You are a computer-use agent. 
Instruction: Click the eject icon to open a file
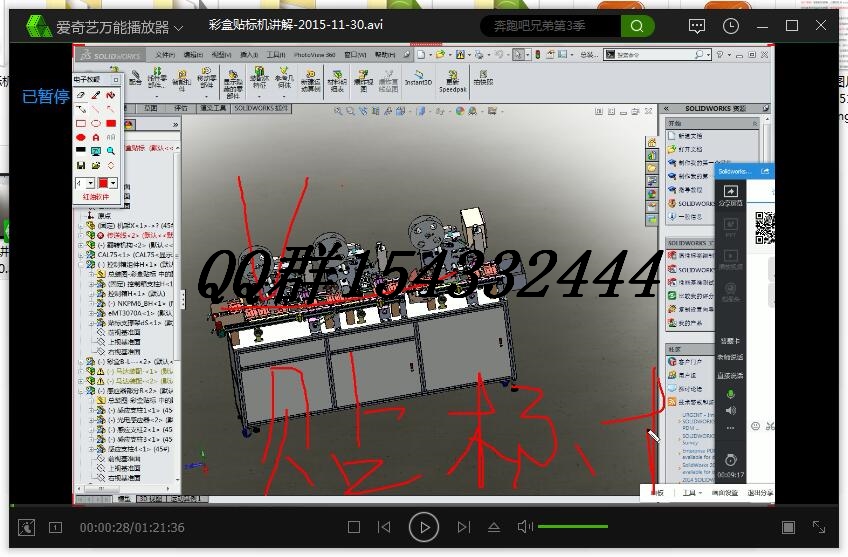coord(494,527)
